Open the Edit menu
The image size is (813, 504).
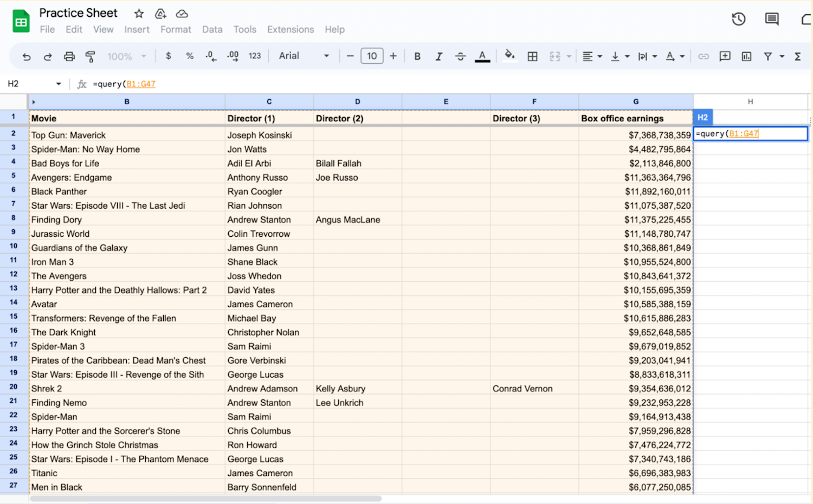coord(74,29)
